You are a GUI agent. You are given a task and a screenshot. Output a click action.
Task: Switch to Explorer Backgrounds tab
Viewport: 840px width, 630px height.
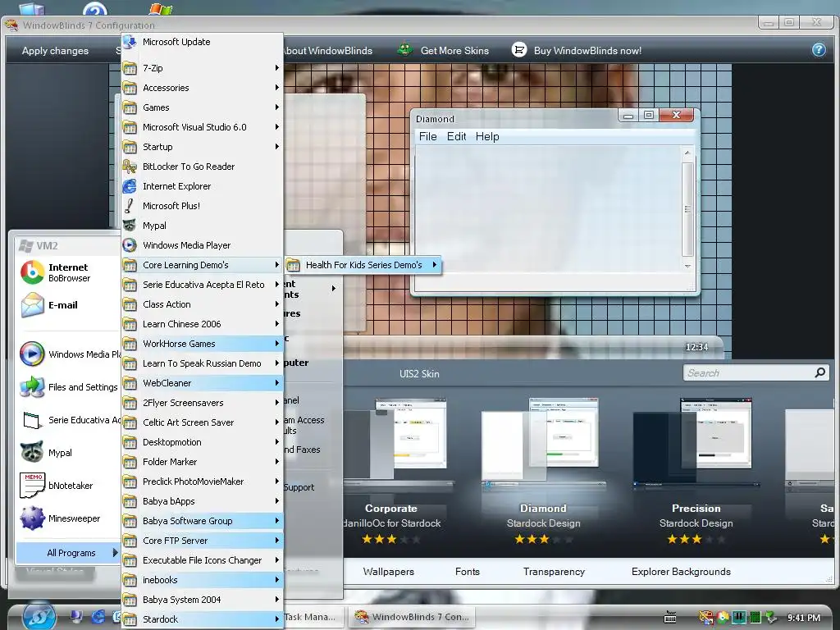click(x=681, y=572)
